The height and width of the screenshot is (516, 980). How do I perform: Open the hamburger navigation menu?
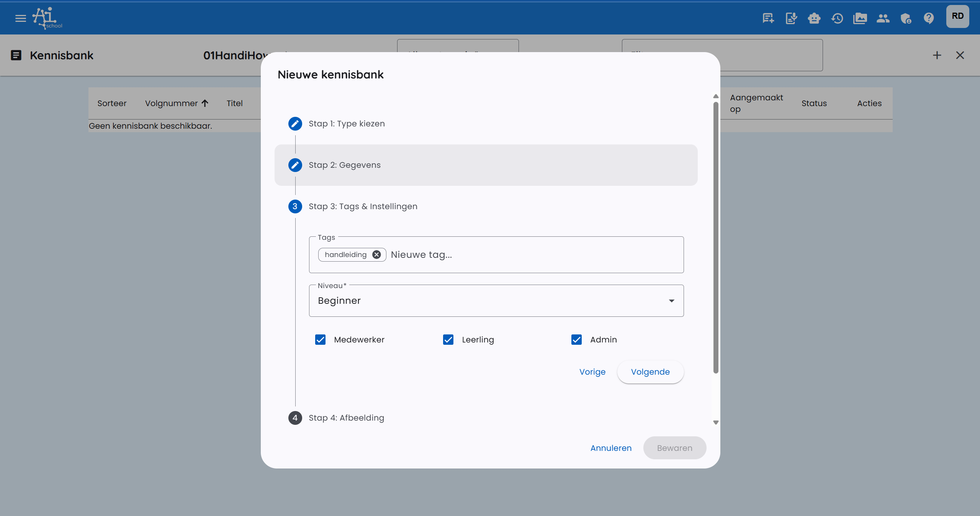[20, 18]
